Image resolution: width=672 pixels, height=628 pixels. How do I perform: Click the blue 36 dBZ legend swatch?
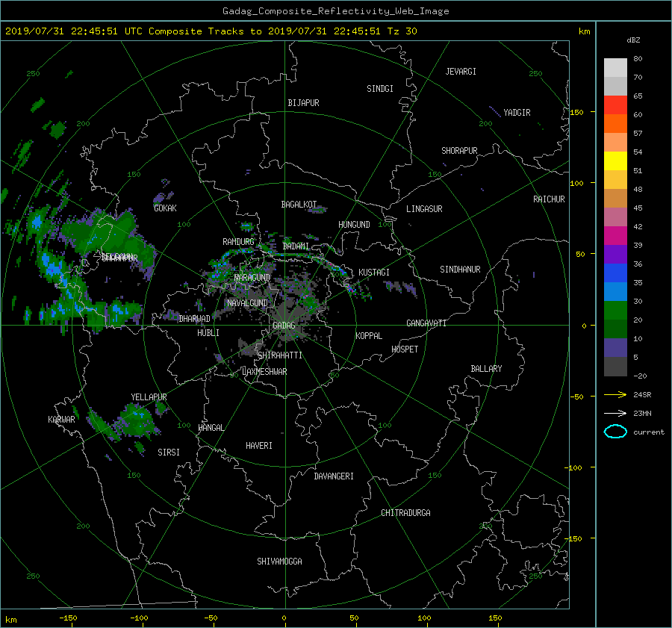615,273
